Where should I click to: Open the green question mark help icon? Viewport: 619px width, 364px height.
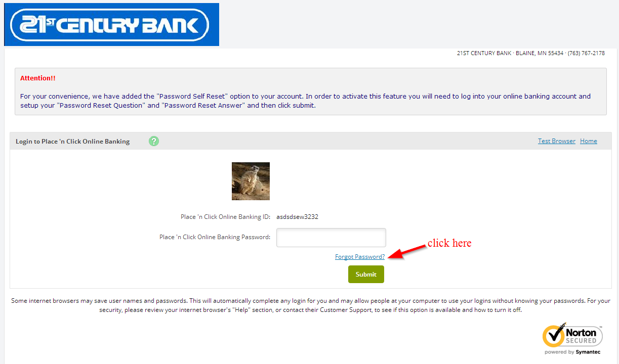pos(154,141)
